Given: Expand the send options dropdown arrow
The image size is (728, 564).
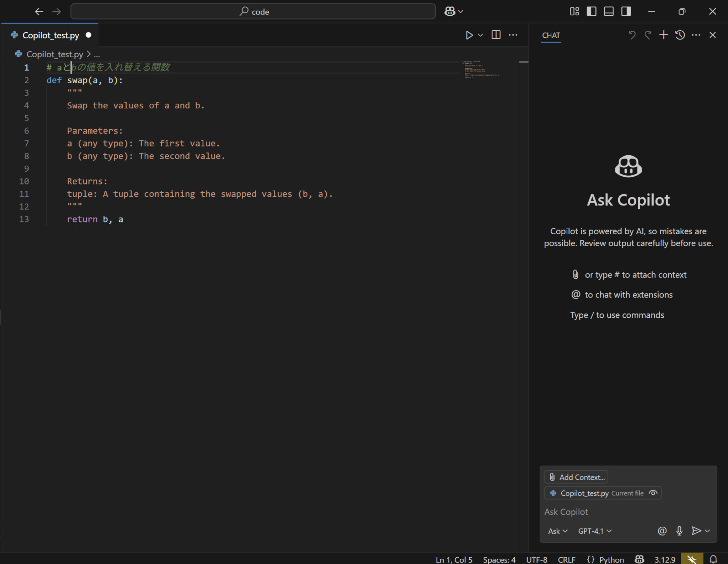Looking at the screenshot, I should 707,531.
